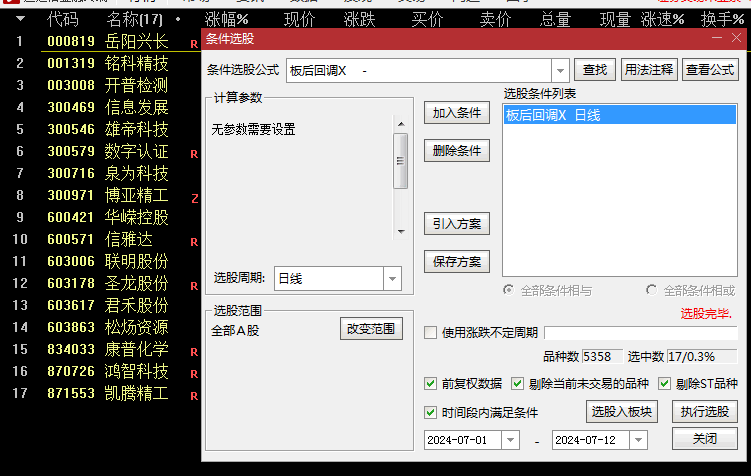Open the start date 2024-07-01 dropdown
Viewport: 751px width, 476px height.
511,440
